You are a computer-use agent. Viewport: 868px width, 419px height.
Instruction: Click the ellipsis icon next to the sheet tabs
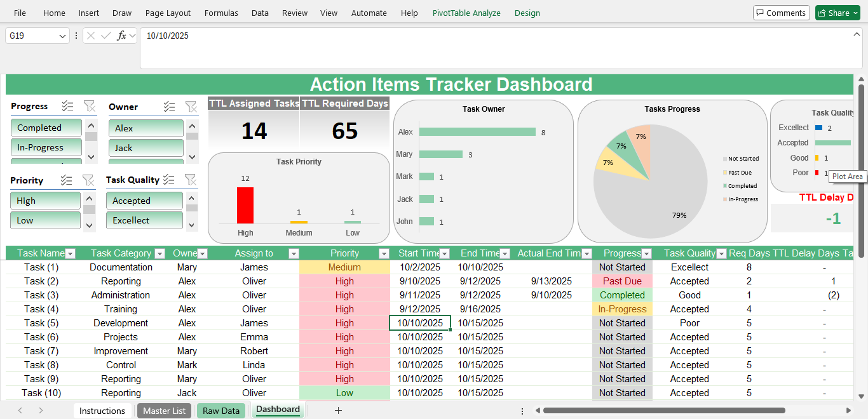point(522,411)
